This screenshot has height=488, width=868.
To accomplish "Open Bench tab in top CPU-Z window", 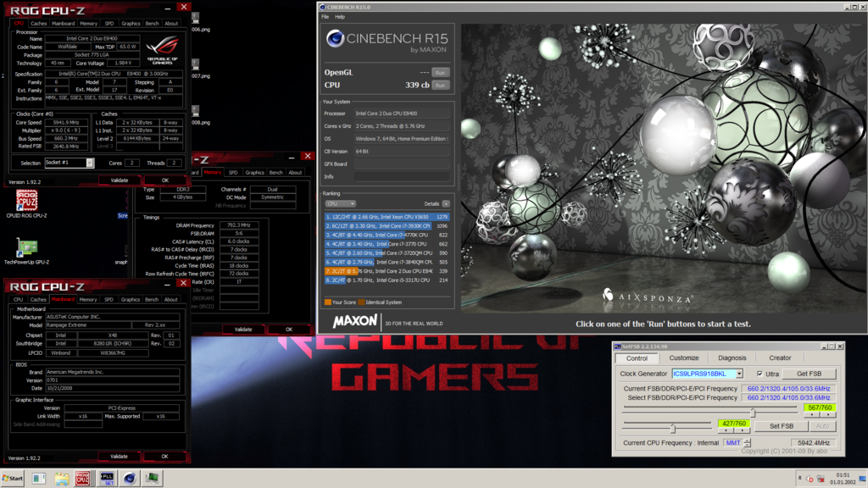I will 152,24.
